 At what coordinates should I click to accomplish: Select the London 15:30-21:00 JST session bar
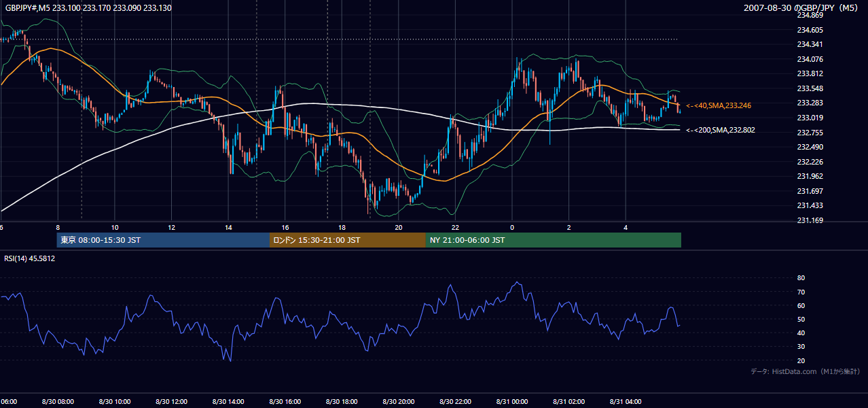pos(348,240)
